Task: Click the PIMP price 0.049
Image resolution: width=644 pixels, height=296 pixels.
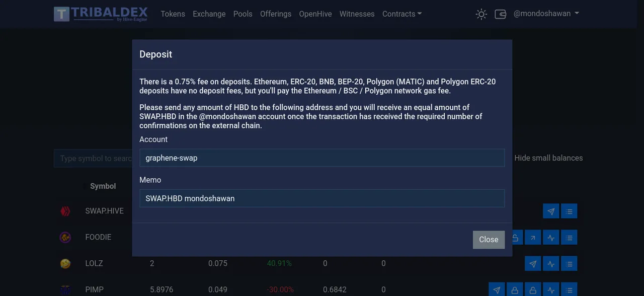Action: tap(218, 289)
